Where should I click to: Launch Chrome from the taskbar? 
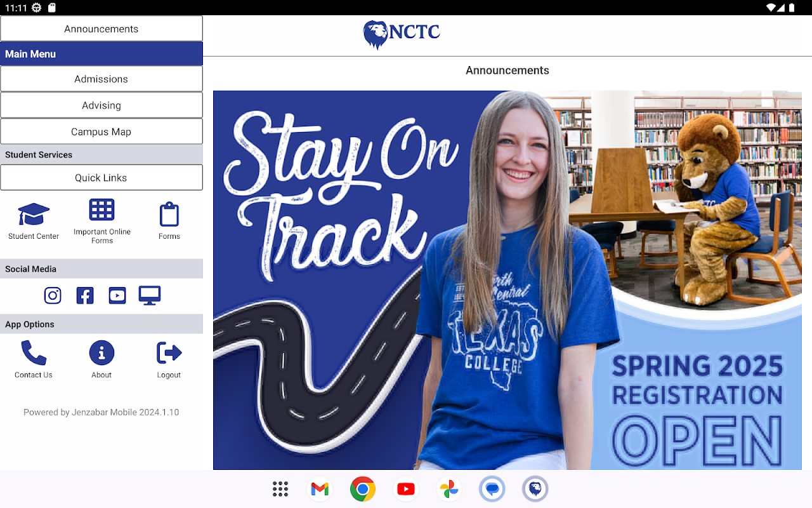point(363,489)
